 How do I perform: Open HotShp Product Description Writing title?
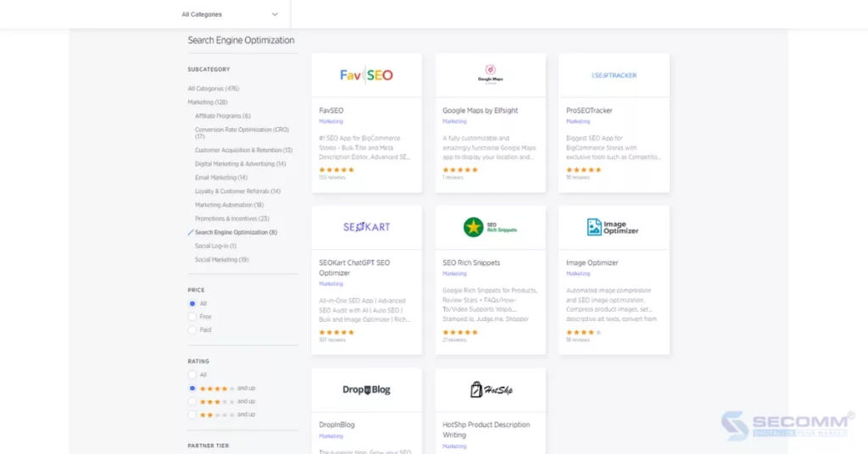tap(486, 429)
